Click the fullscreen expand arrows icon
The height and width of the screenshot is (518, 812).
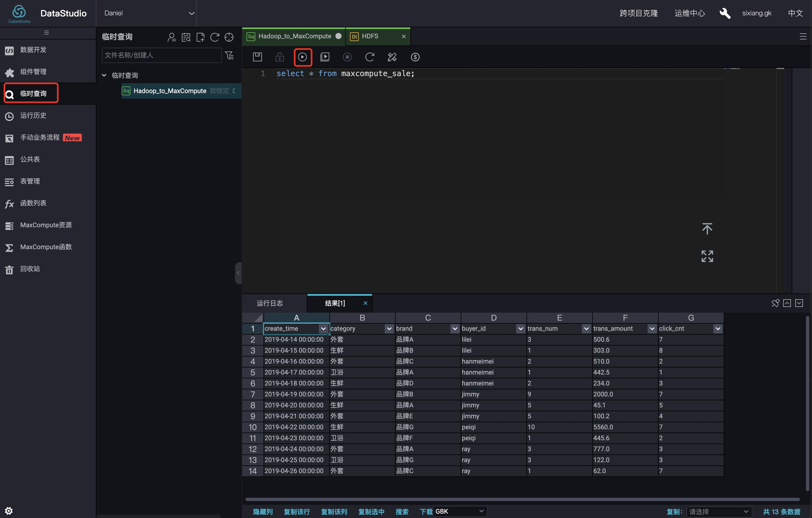707,256
